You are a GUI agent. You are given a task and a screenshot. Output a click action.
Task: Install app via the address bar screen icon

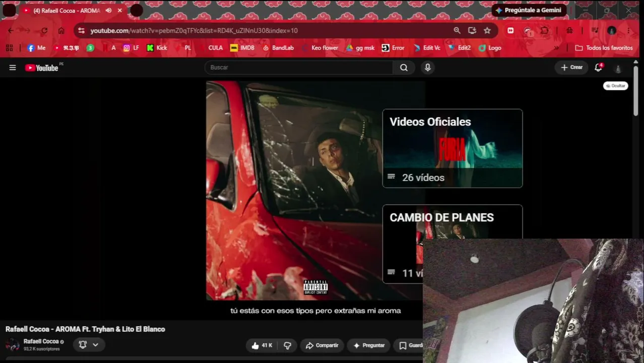[x=472, y=31]
